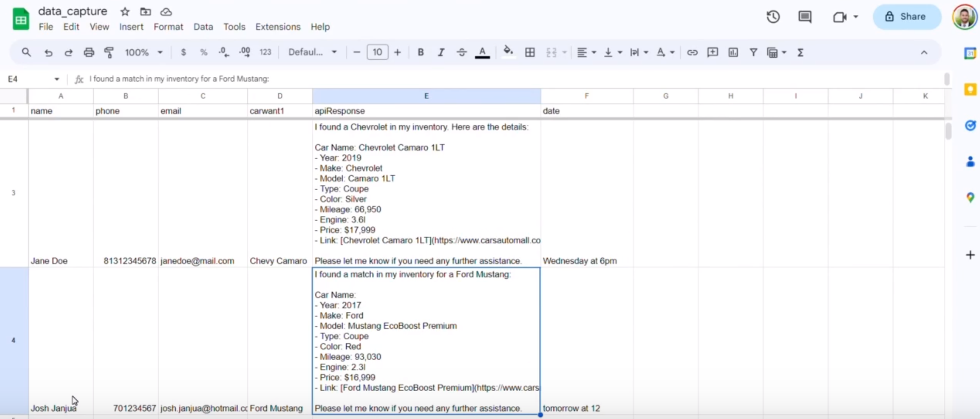Increase font size with plus button
This screenshot has width=980, height=419.
(397, 53)
